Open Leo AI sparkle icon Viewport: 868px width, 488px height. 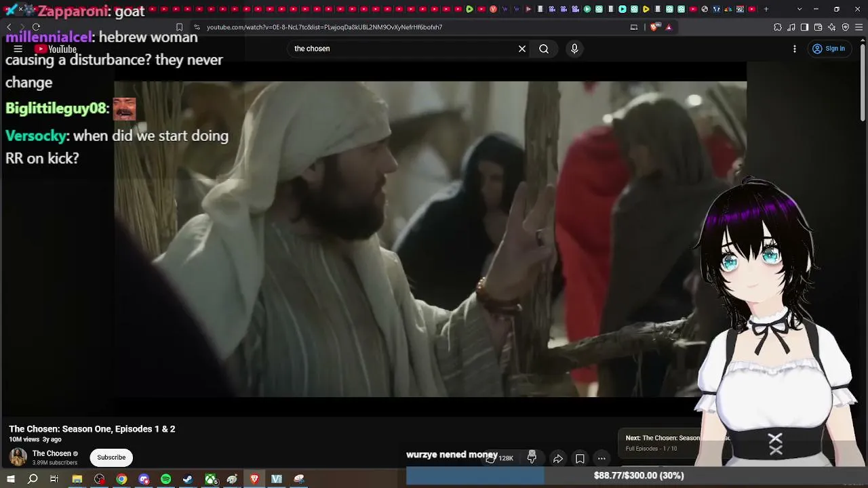click(x=832, y=27)
